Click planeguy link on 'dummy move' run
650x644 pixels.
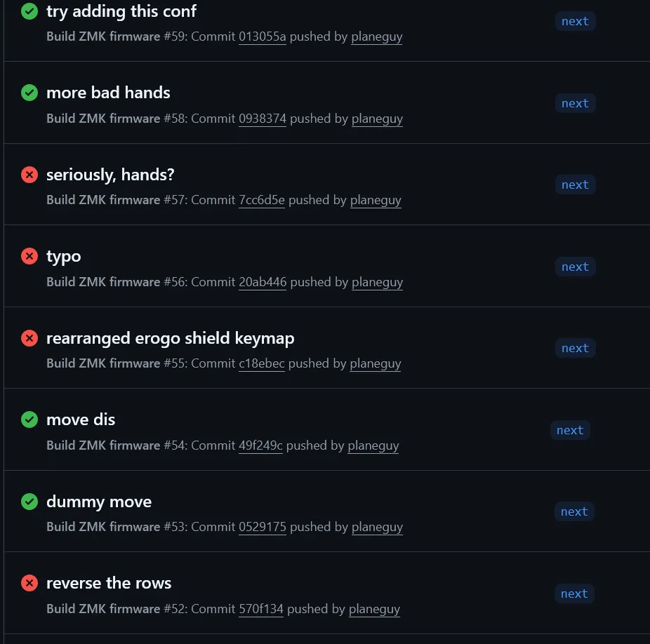pyautogui.click(x=377, y=527)
